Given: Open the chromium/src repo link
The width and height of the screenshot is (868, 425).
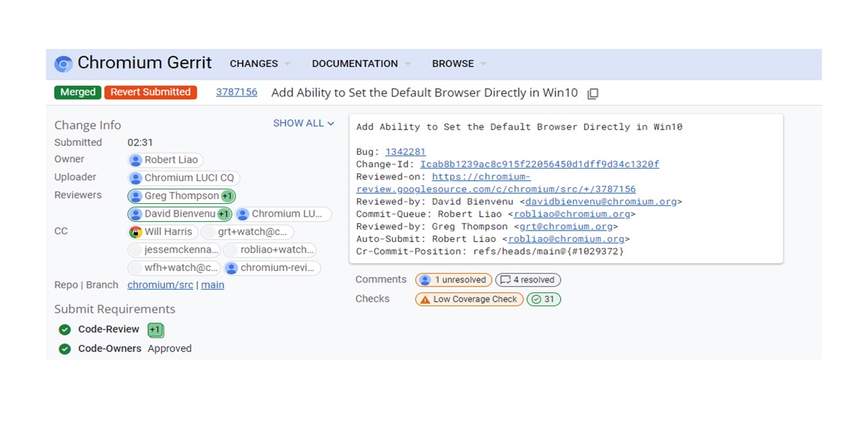Looking at the screenshot, I should [161, 285].
